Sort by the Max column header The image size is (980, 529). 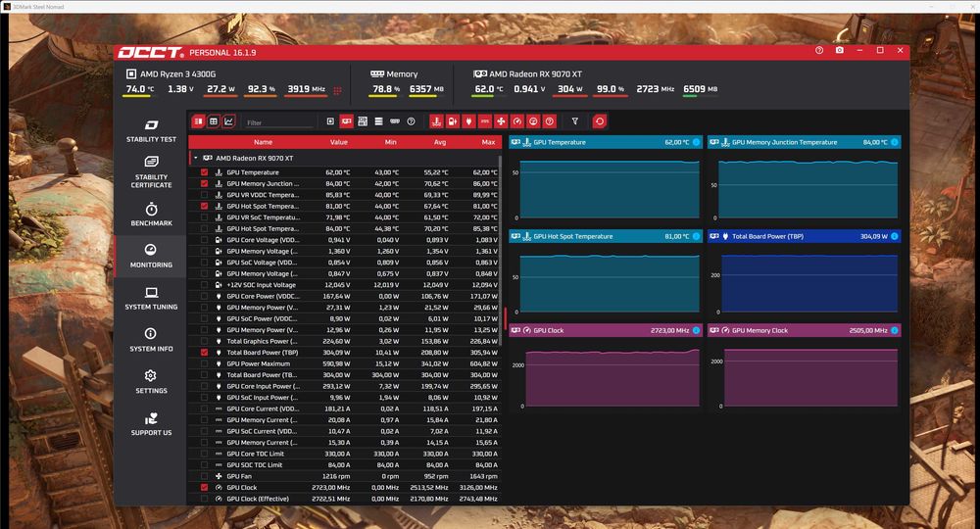click(x=489, y=142)
